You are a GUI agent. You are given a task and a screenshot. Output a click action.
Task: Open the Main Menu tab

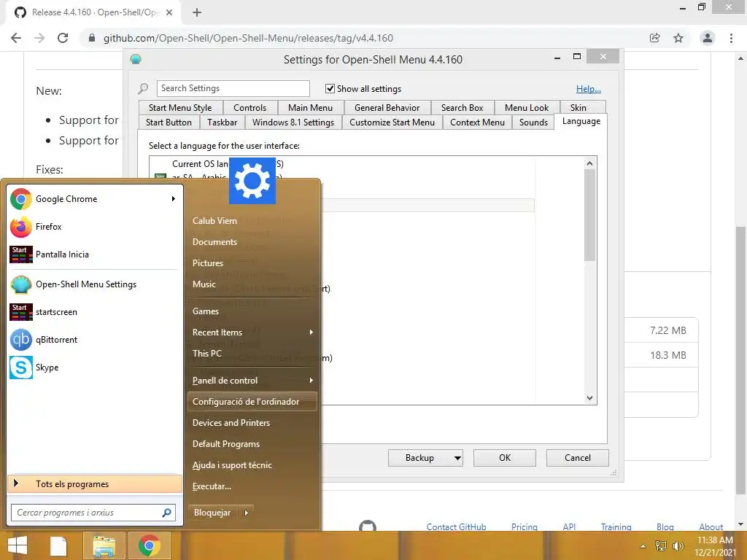[310, 108]
